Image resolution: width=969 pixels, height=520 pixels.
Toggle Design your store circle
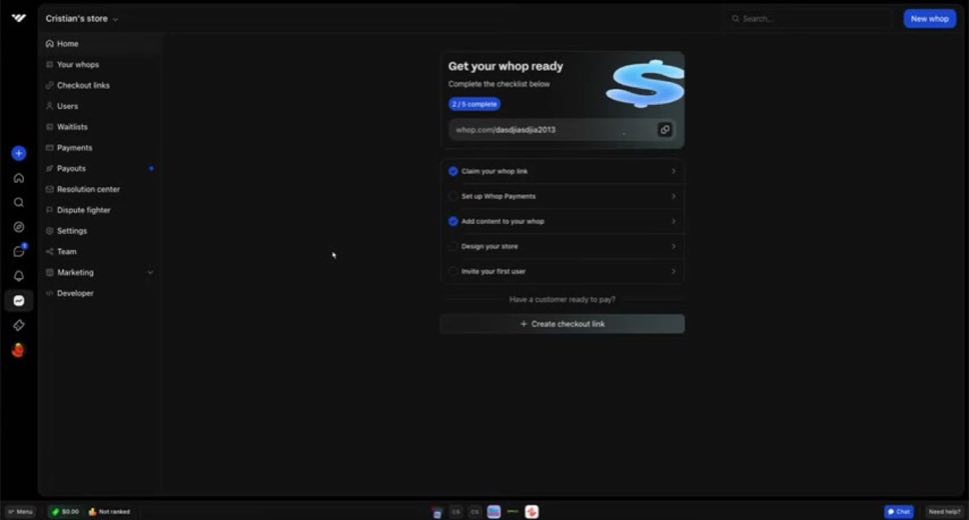click(x=453, y=246)
